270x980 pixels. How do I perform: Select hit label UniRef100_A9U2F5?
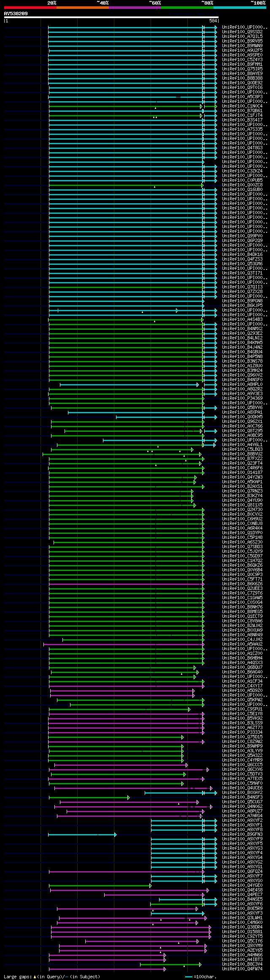coord(242,50)
